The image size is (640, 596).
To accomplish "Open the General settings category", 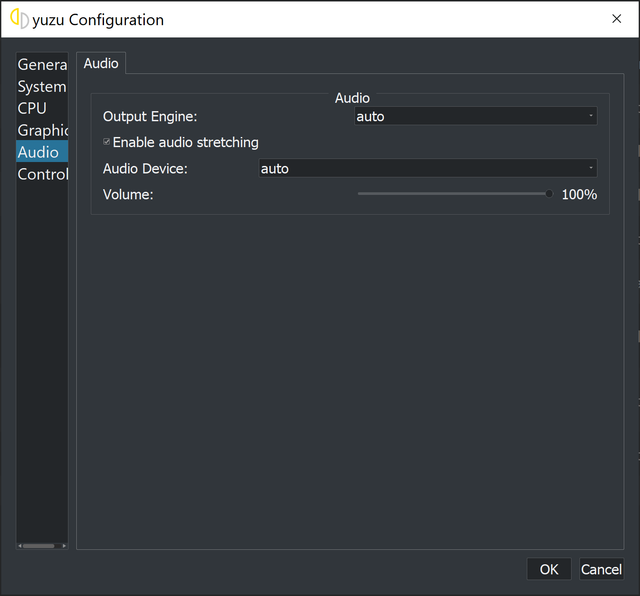I will (x=42, y=64).
